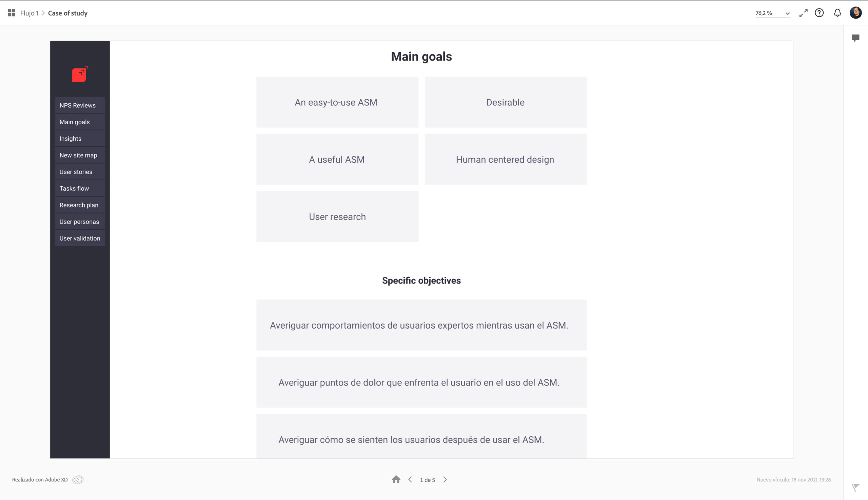Click the User validation sidebar button
868x500 pixels.
80,238
